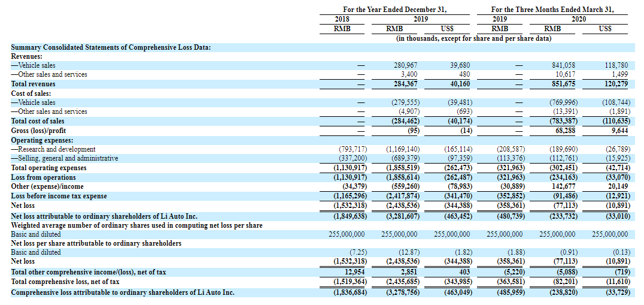Click the 'Loss from operations' label
The image size is (644, 305).
[x=43, y=177]
